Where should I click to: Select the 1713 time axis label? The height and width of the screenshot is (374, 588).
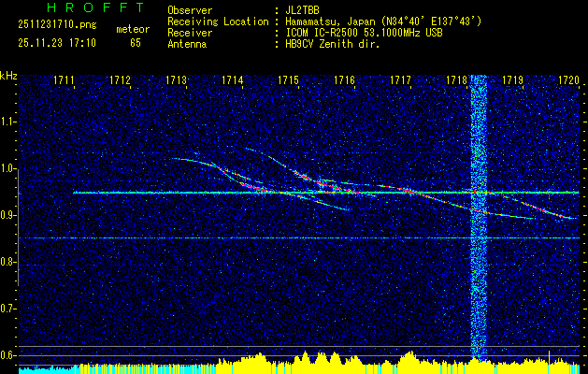click(177, 81)
